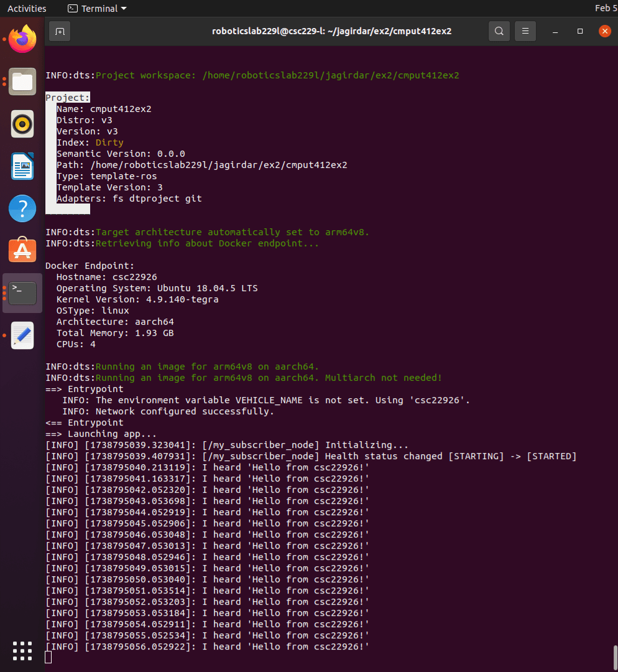The image size is (618, 672).
Task: Close the terminal window
Action: point(604,31)
